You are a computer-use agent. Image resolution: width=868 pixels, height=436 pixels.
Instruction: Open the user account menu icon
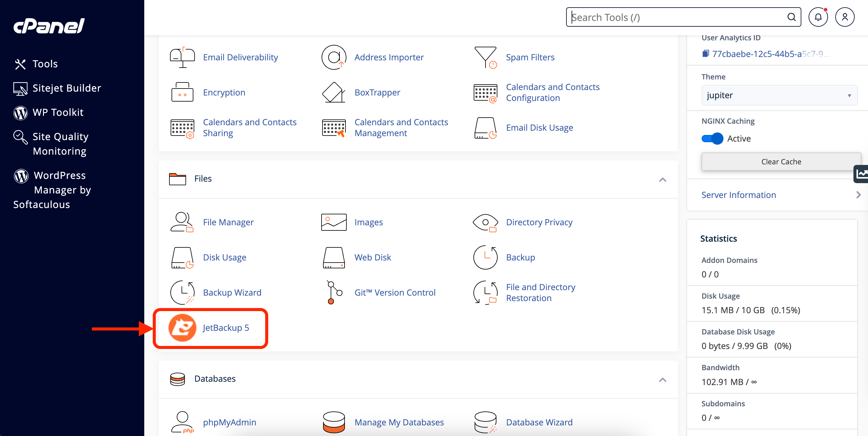click(x=845, y=17)
